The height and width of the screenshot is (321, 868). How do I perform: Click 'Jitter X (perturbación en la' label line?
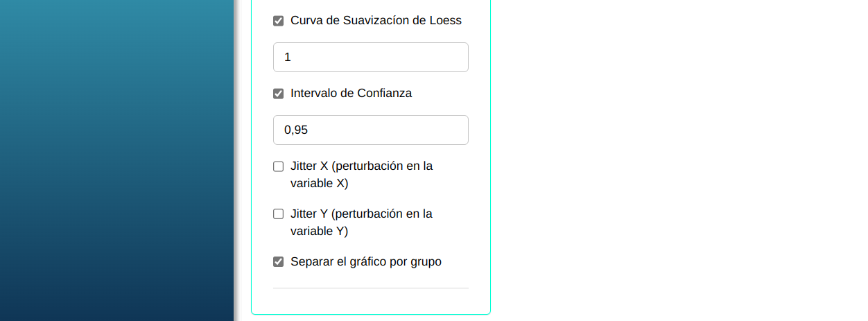point(361,166)
